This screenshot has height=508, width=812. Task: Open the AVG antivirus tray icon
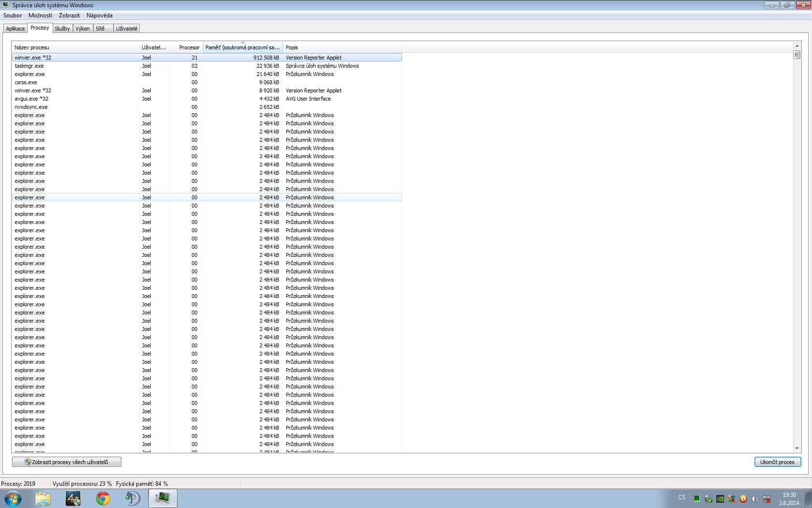click(732, 499)
